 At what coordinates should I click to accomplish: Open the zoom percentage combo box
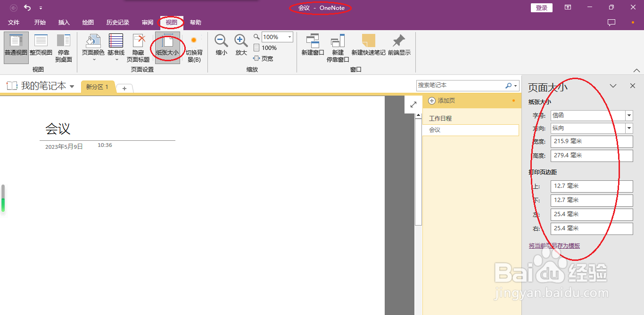(x=277, y=37)
